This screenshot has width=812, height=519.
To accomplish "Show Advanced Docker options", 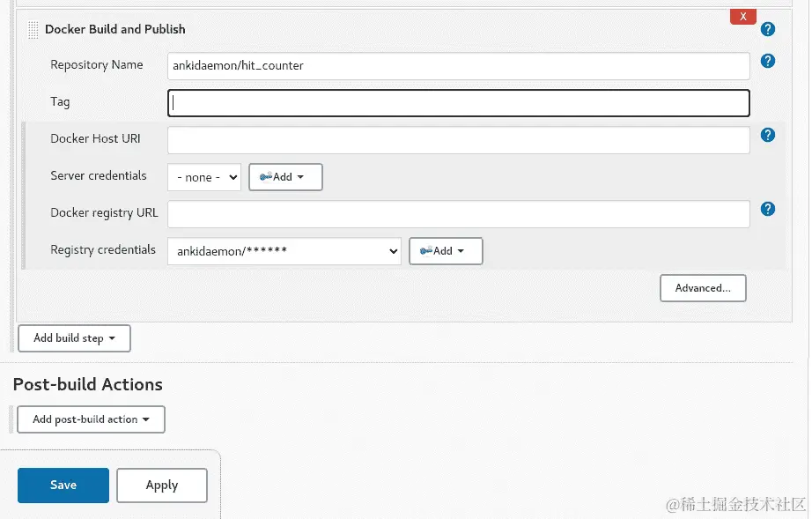I will tap(703, 288).
